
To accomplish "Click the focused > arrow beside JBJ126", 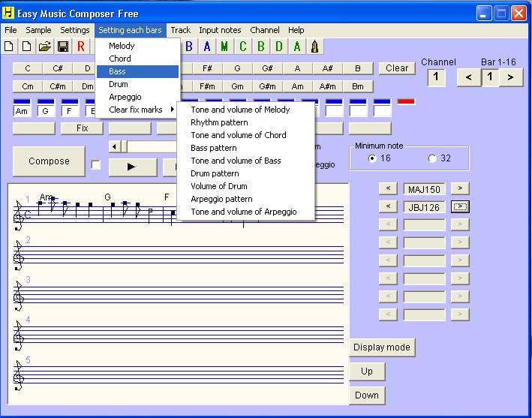I will [x=460, y=206].
